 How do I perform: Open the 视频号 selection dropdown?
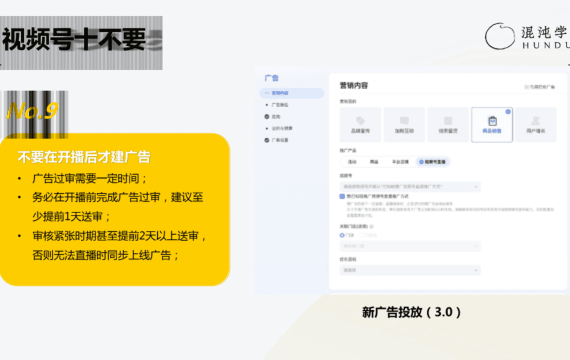point(410,187)
